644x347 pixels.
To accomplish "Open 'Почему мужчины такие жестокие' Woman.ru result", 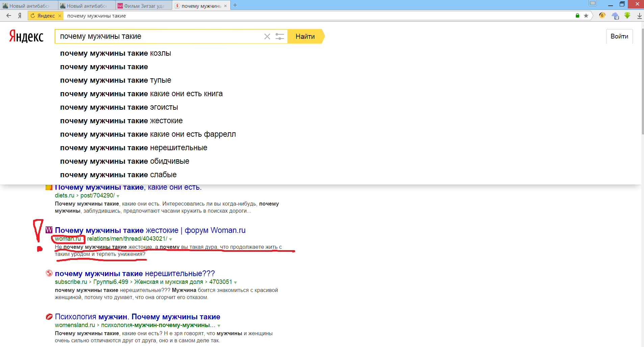I will pyautogui.click(x=150, y=230).
